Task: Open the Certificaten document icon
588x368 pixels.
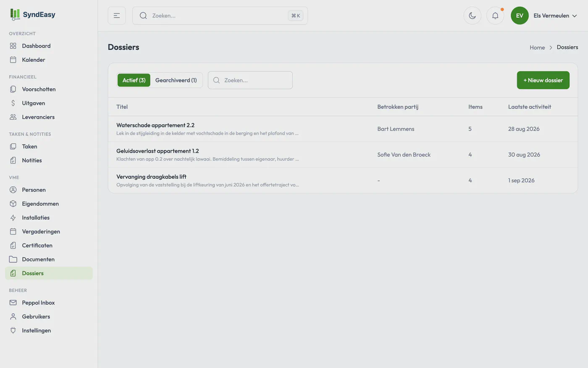Action: click(13, 245)
